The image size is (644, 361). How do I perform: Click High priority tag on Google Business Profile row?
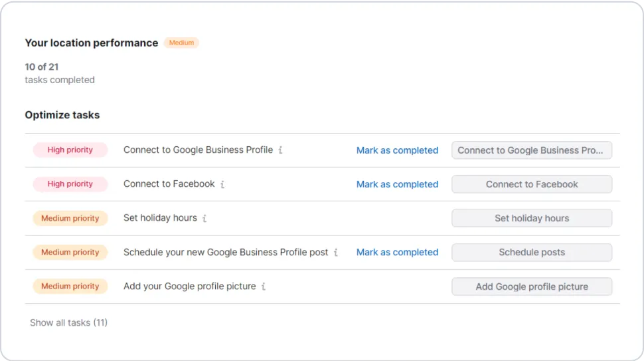click(x=70, y=150)
